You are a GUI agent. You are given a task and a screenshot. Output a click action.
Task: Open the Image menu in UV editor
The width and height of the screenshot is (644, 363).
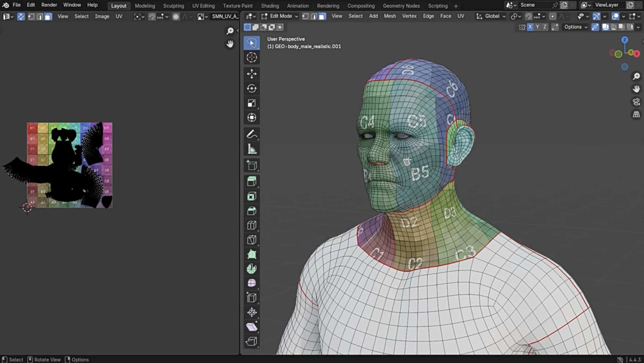click(102, 16)
